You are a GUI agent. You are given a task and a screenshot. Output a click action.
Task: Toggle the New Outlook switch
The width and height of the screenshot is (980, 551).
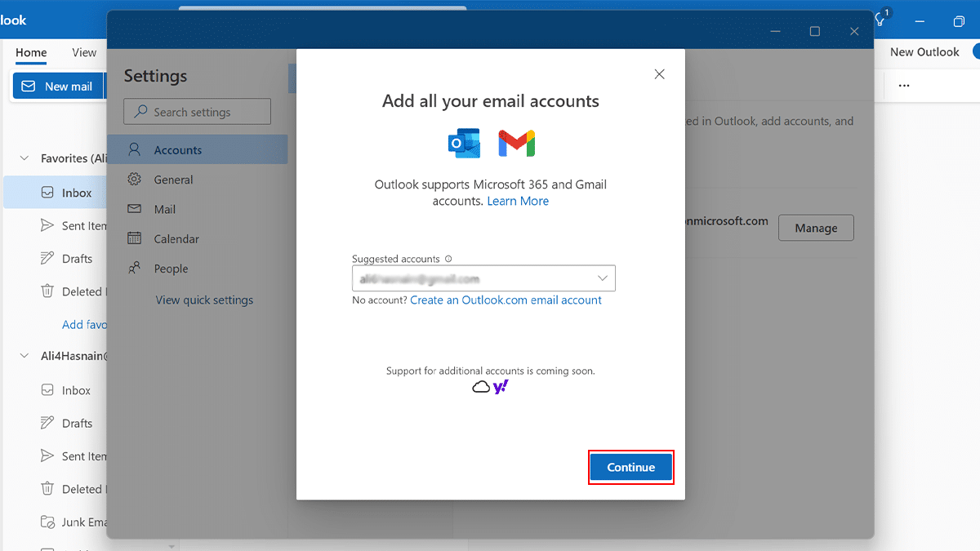(x=977, y=51)
